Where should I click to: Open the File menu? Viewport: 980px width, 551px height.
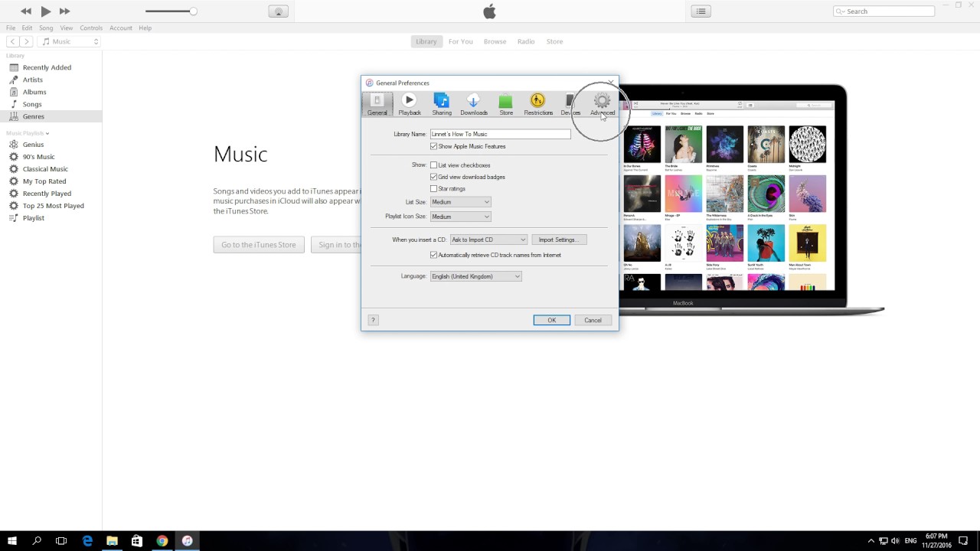pos(11,28)
